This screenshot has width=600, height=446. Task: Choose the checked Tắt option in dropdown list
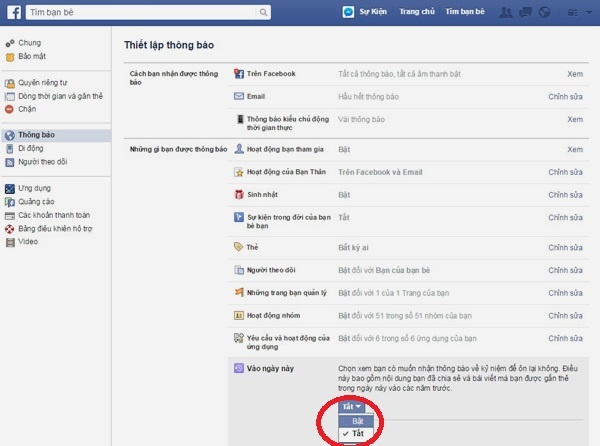click(357, 433)
